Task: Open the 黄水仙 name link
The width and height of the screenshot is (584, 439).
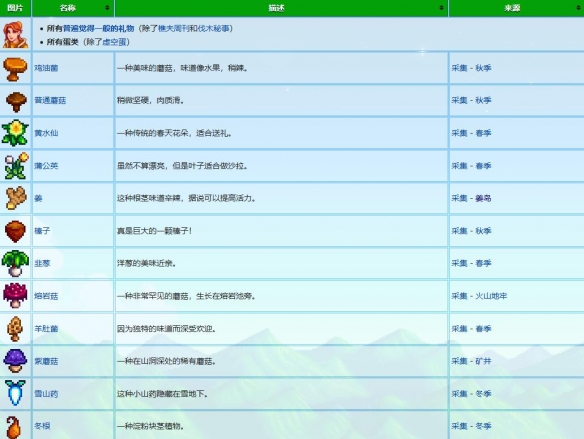Action: click(46, 133)
